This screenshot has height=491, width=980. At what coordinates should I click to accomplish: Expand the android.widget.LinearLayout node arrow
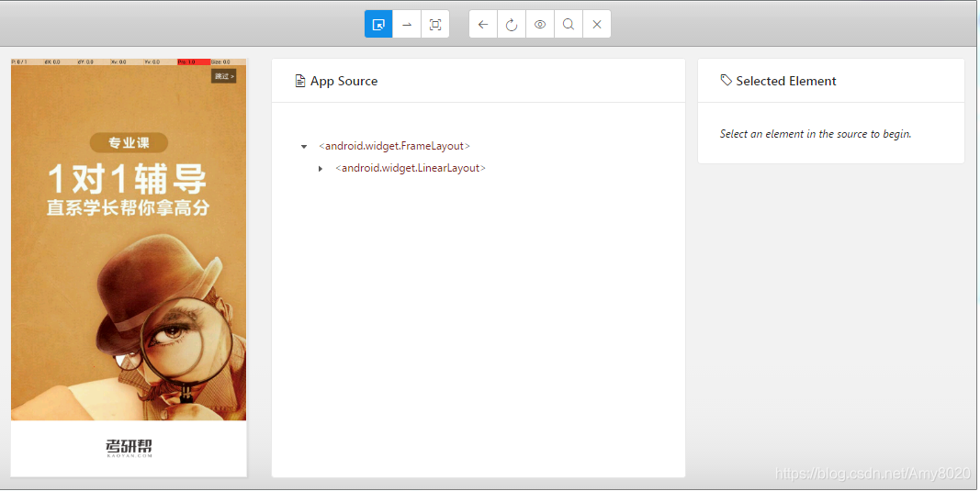321,169
